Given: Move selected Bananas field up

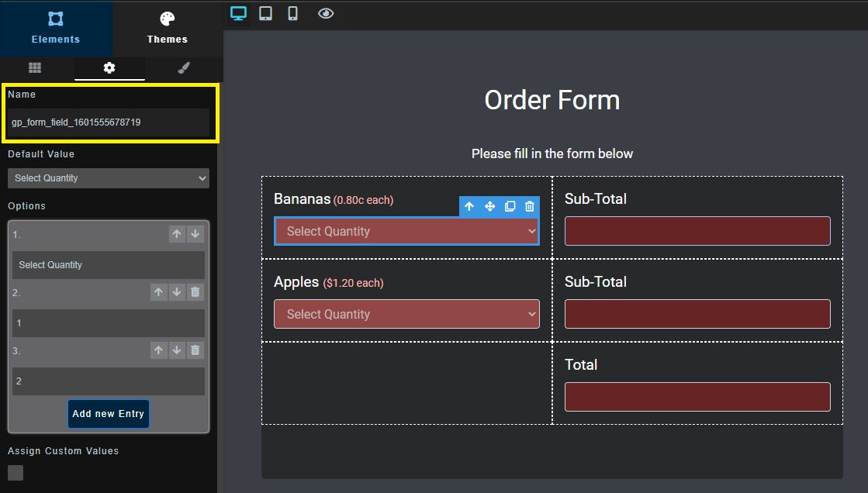Looking at the screenshot, I should [469, 206].
